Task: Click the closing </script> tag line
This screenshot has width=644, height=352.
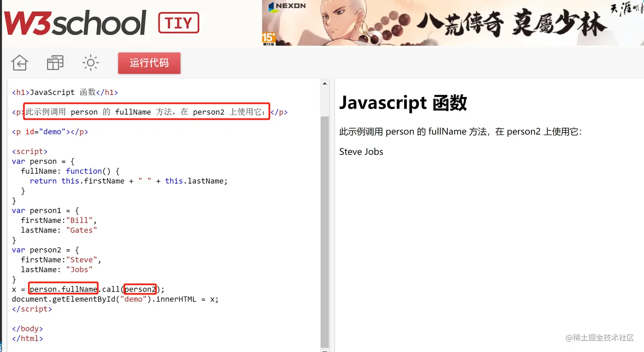Action: tap(32, 309)
